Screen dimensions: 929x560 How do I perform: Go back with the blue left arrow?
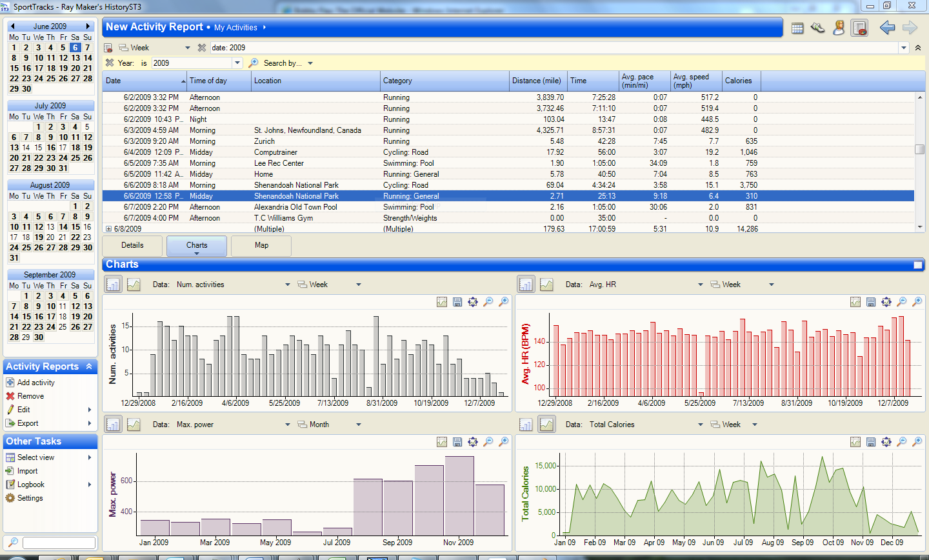pyautogui.click(x=888, y=28)
